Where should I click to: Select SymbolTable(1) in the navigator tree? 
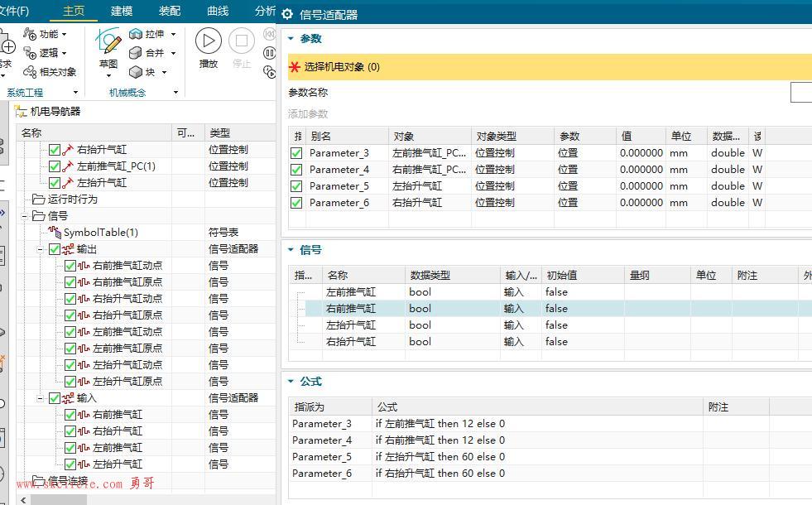click(100, 233)
